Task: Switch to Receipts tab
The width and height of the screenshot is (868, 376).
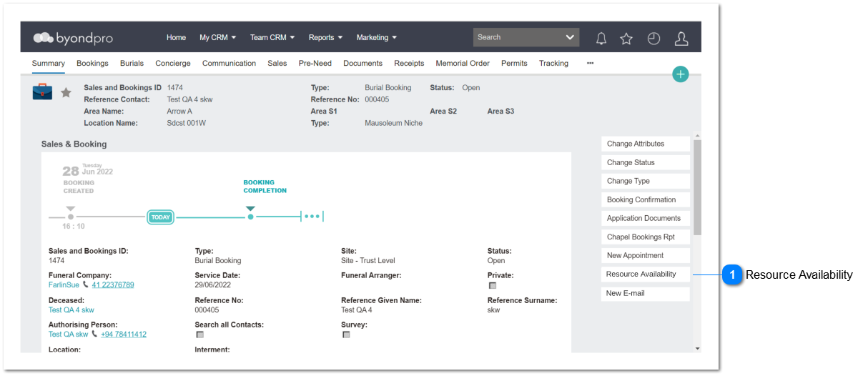Action: coord(409,63)
